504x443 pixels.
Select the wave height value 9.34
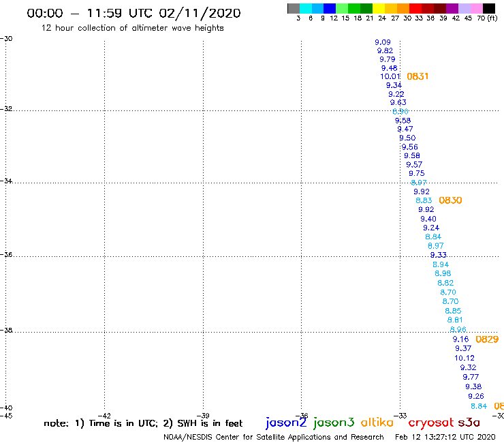(x=394, y=85)
